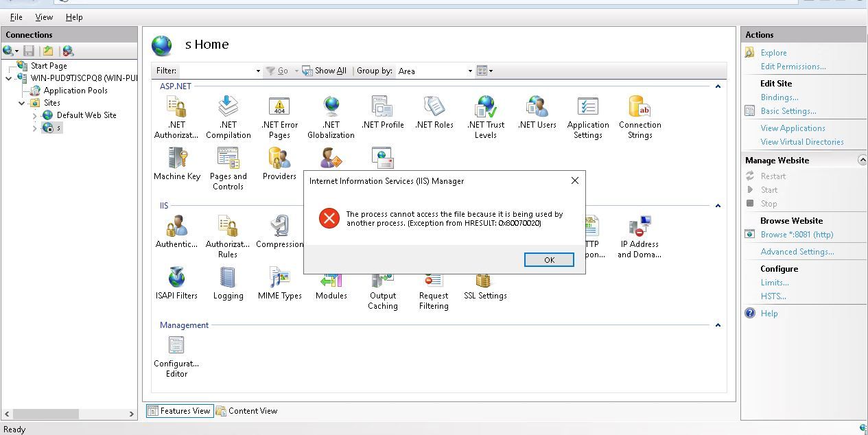Switch to Features View tab

click(x=179, y=411)
